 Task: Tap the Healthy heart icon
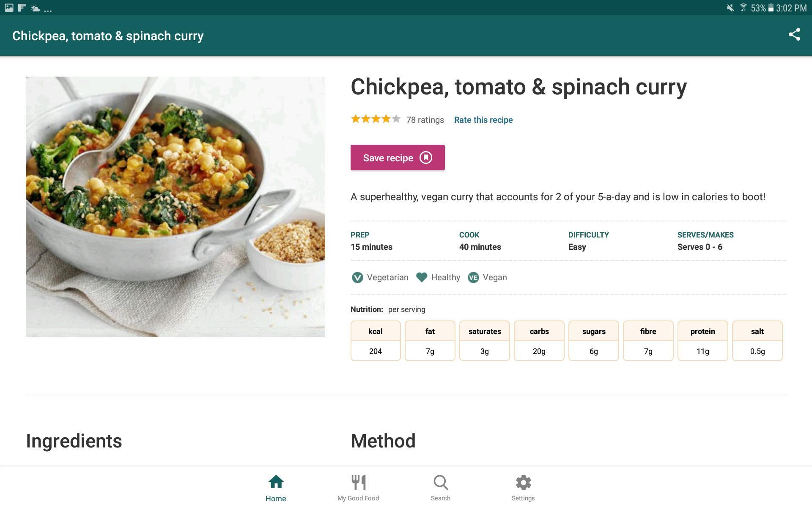coord(422,277)
